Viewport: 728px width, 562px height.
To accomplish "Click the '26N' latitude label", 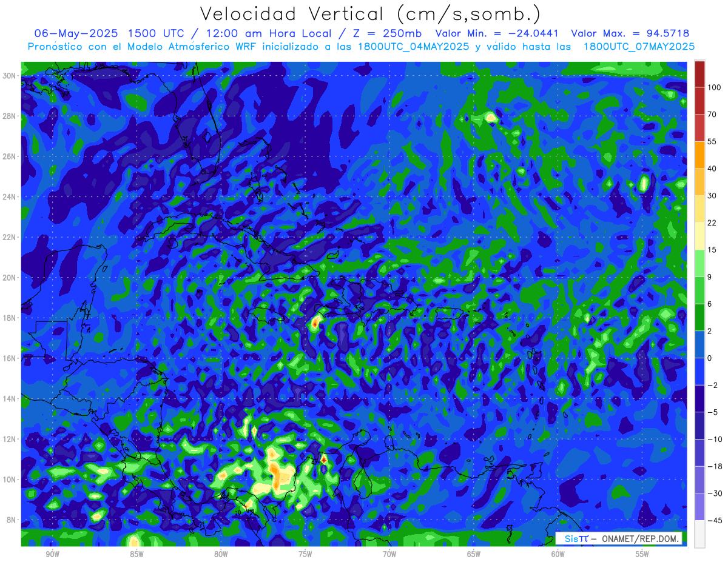I will [x=10, y=156].
